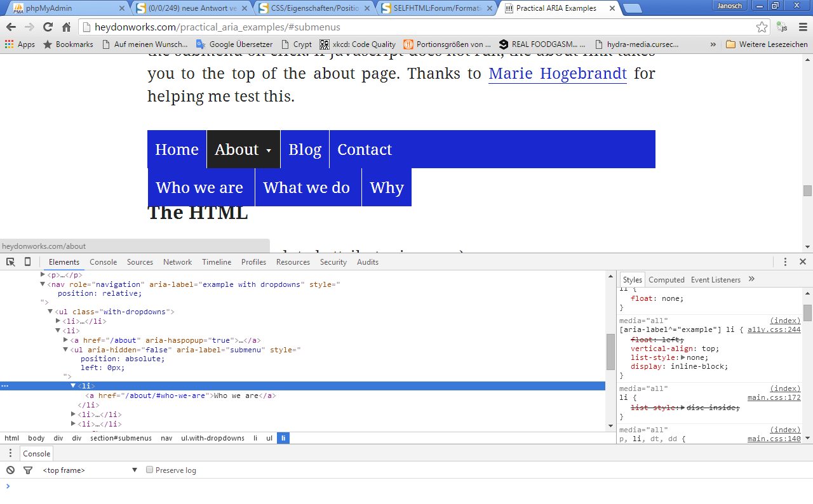813x504 pixels.
Task: Open the home page via house icon
Action: [66, 27]
